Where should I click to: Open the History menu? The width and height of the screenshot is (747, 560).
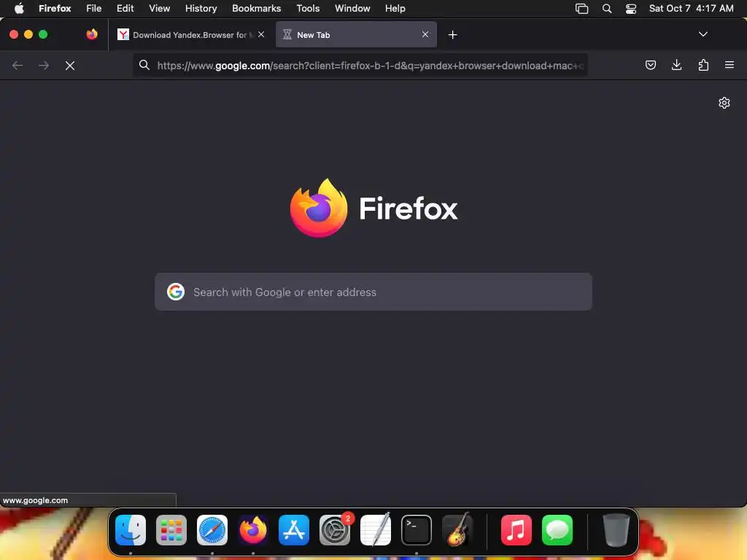click(201, 8)
